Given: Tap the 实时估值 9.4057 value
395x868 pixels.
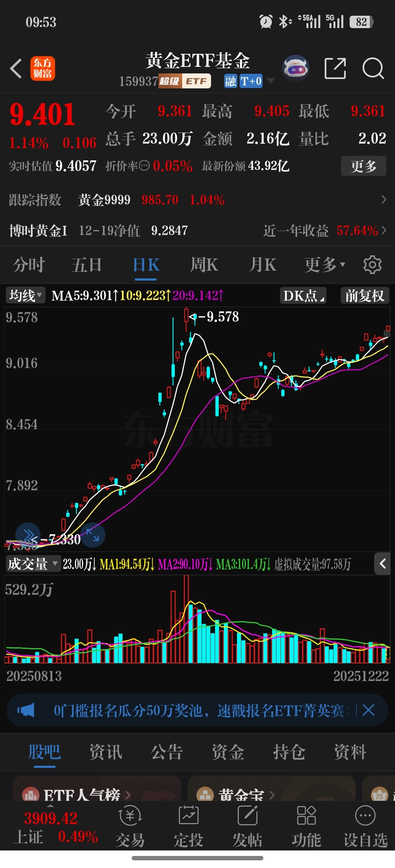Looking at the screenshot, I should click(x=76, y=166).
